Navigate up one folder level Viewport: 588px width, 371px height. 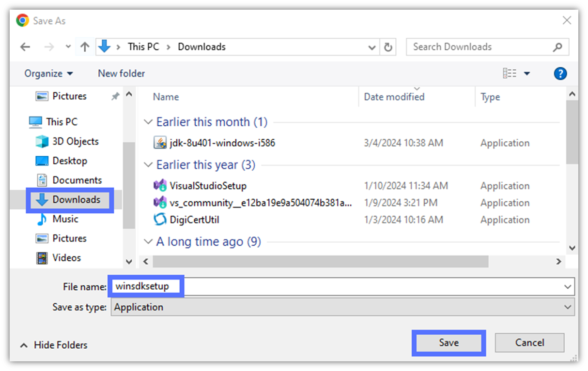[85, 46]
